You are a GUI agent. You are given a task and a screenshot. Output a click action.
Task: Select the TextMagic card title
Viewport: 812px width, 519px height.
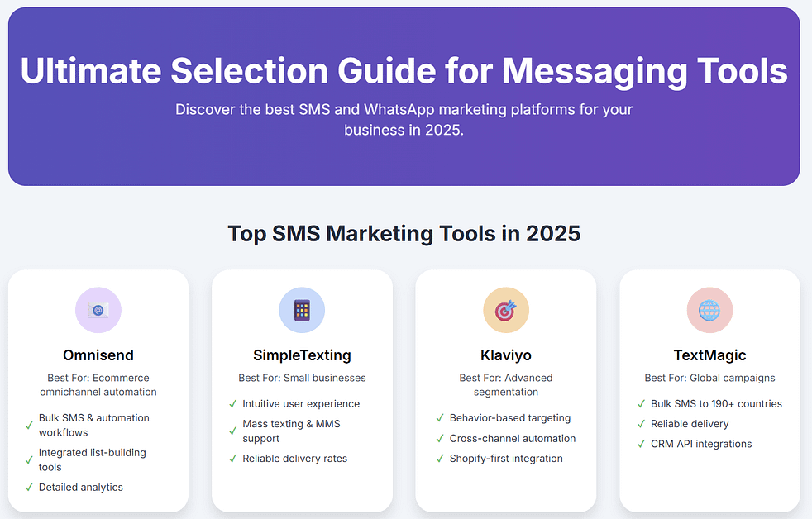[709, 355]
